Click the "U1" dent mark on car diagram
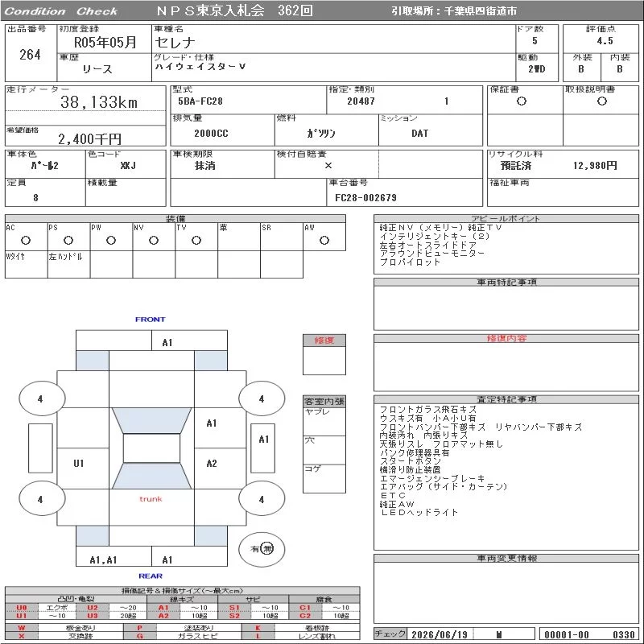 (x=78, y=464)
